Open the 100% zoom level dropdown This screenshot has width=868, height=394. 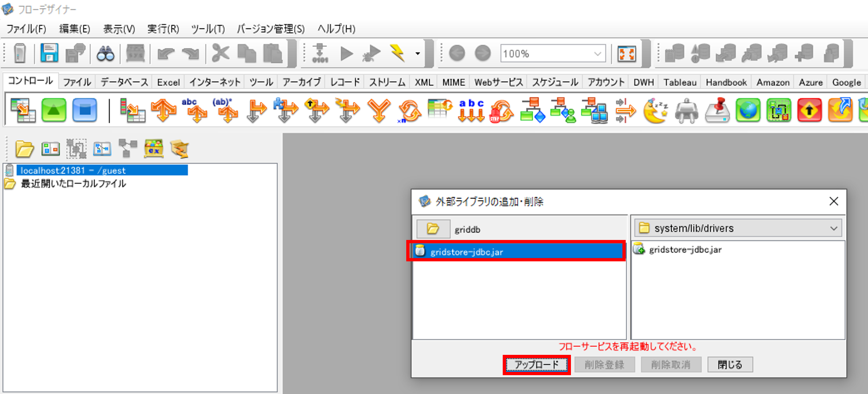coord(597,54)
